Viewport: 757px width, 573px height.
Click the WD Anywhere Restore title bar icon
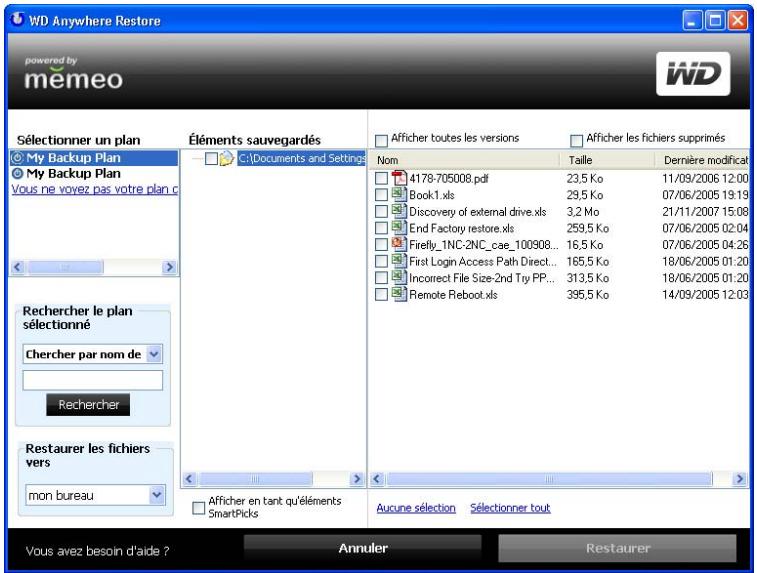tap(17, 20)
